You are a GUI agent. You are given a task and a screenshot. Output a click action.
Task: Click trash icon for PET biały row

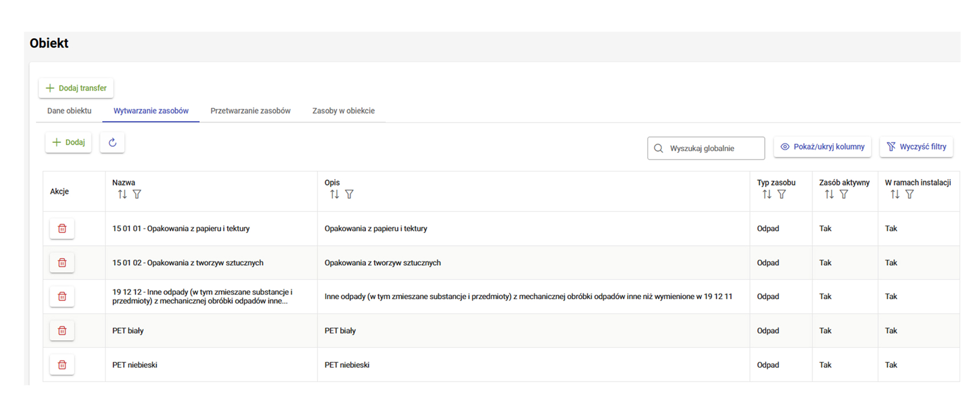click(x=62, y=331)
